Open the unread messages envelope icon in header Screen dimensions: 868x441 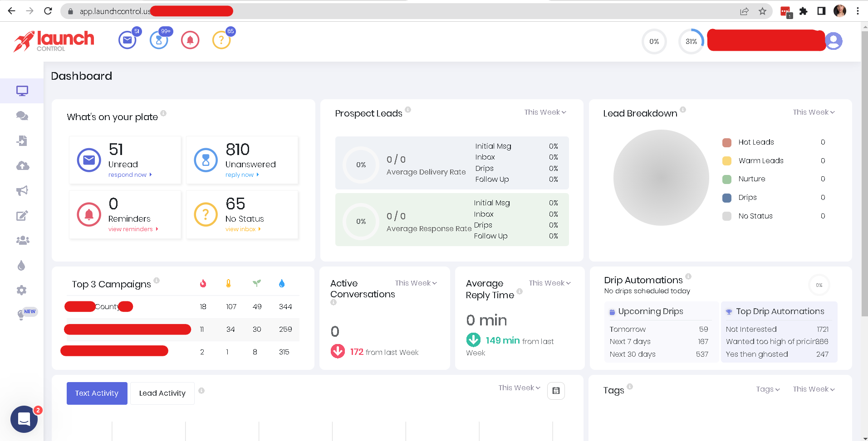(x=128, y=40)
